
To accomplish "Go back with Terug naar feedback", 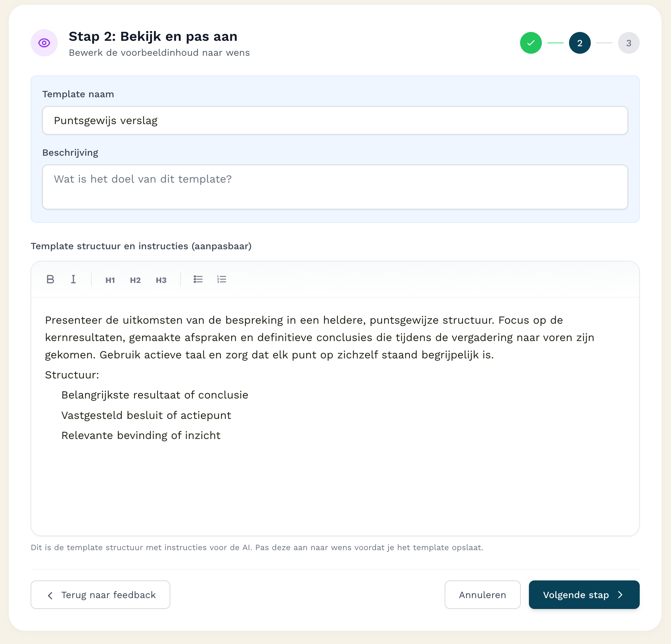I will pyautogui.click(x=100, y=595).
